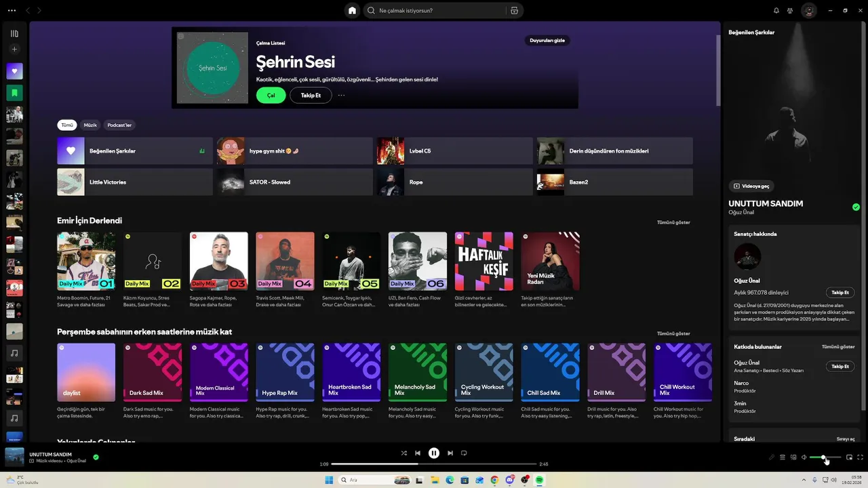The image size is (868, 488).
Task: Select the Müzik filter chip
Action: click(x=90, y=125)
